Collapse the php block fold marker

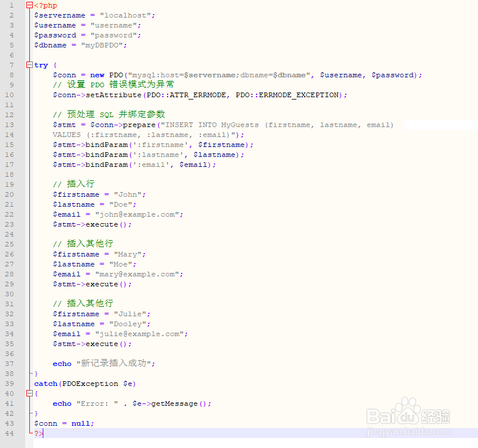point(29,5)
